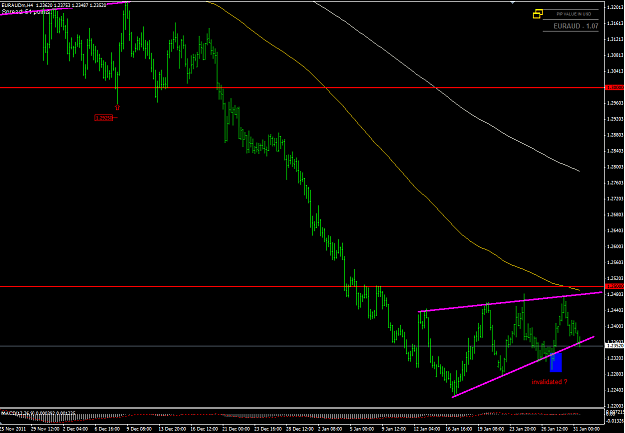Select the upper magenta trendline of the wedge
The height and width of the screenshot is (433, 625).
[x=510, y=302]
